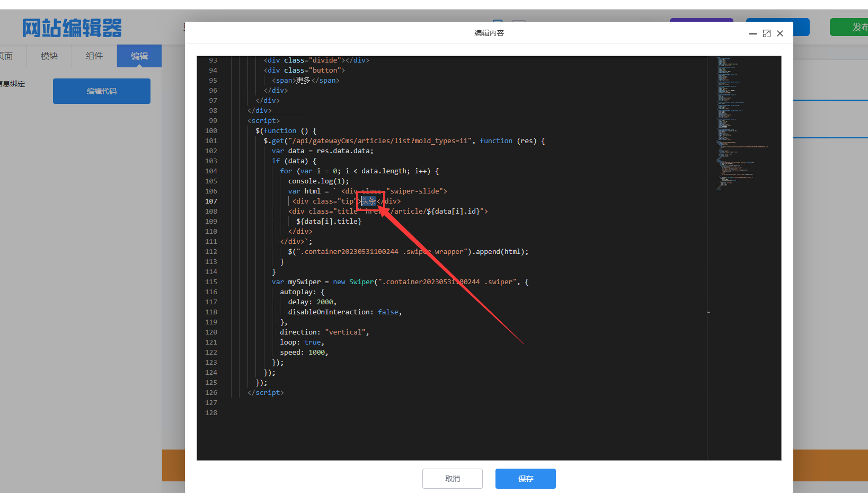Click line number 107 in the gutter
This screenshot has height=493, width=868.
click(x=211, y=201)
